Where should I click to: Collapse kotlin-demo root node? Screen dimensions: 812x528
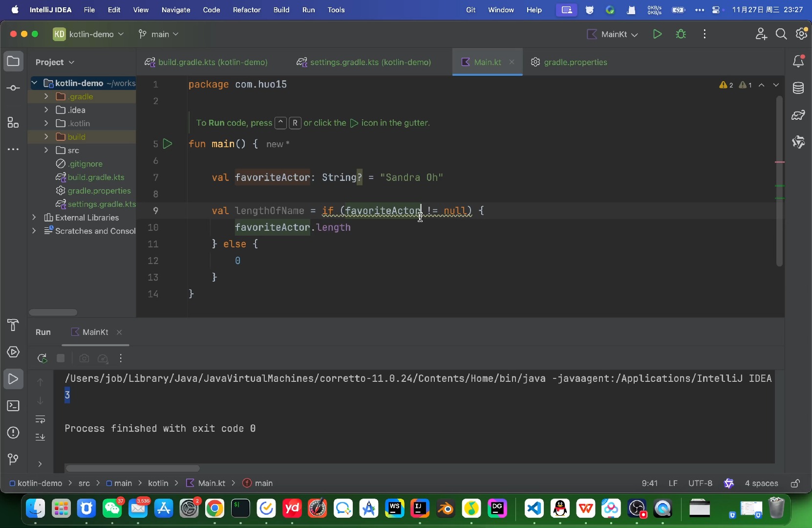34,83
